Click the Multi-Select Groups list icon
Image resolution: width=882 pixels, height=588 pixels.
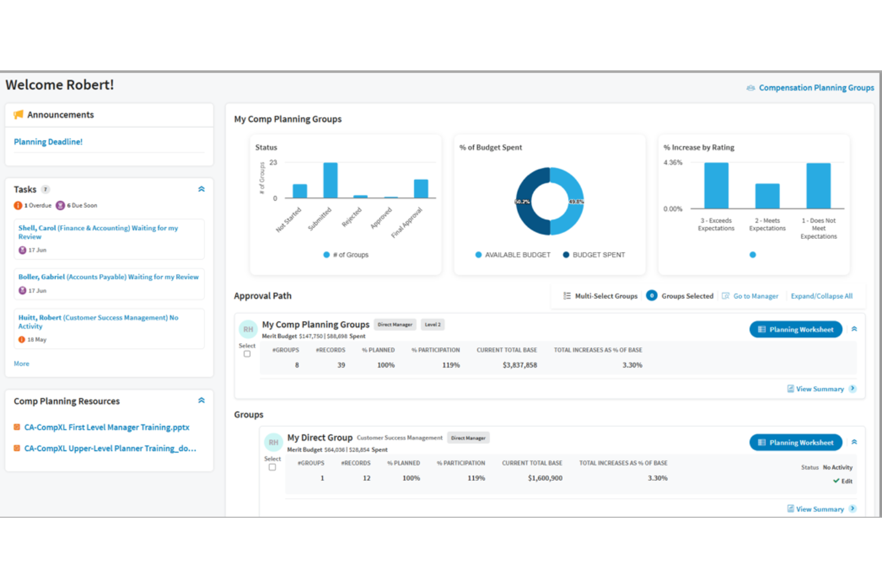point(566,295)
